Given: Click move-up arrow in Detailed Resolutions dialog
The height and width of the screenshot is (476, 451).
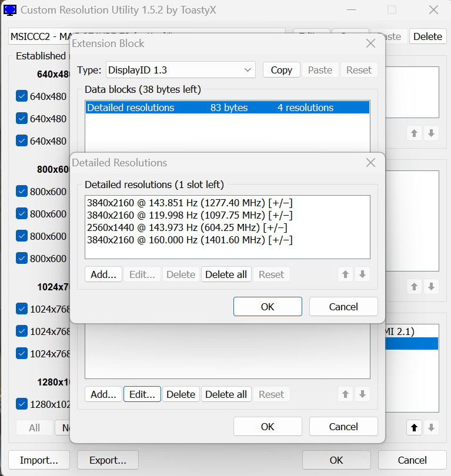Looking at the screenshot, I should point(346,274).
